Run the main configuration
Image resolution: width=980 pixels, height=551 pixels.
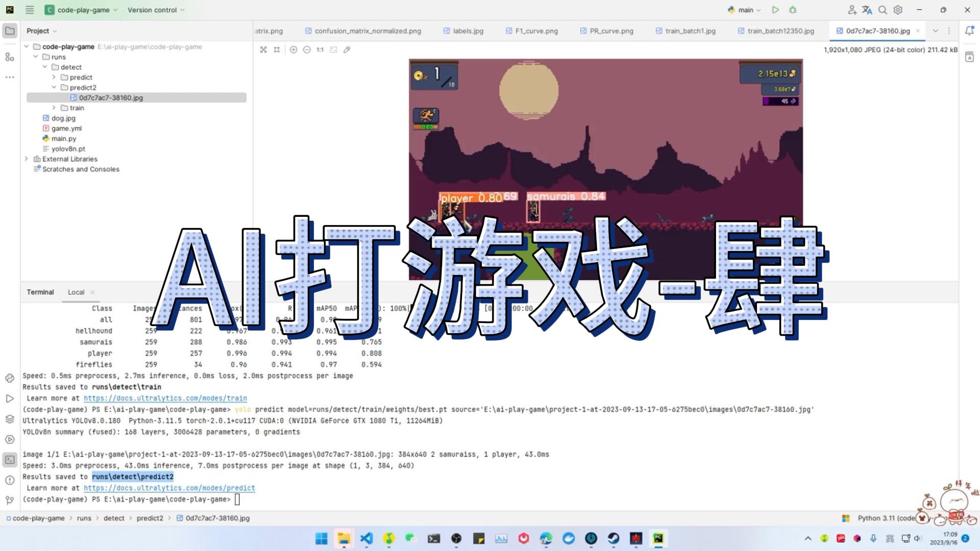(x=775, y=10)
